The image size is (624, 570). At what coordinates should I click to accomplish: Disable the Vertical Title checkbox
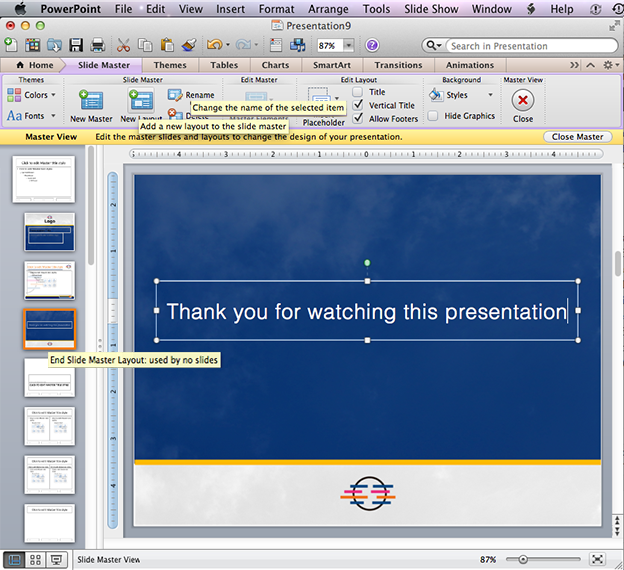coord(358,105)
